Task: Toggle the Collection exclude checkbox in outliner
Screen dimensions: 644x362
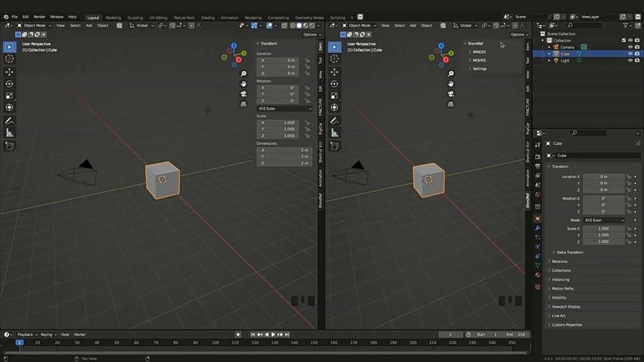Action: pos(624,41)
